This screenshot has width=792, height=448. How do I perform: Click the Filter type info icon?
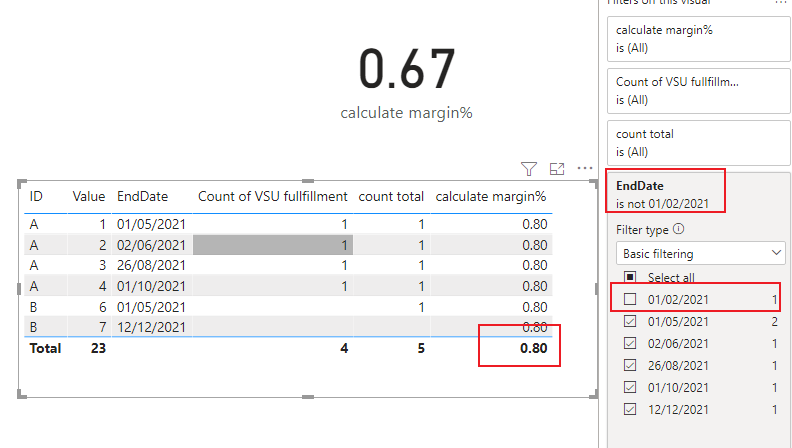click(679, 229)
